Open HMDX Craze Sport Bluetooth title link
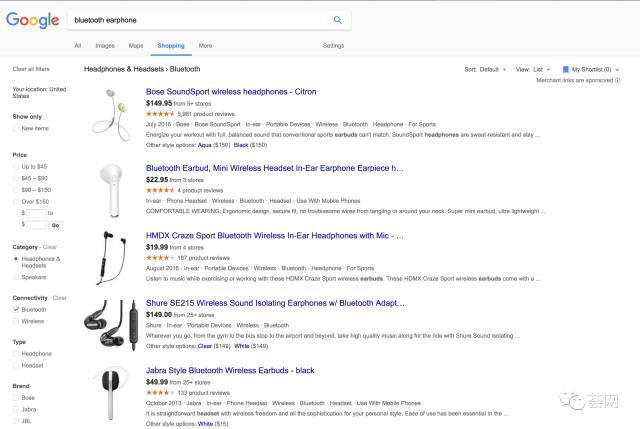 point(275,236)
